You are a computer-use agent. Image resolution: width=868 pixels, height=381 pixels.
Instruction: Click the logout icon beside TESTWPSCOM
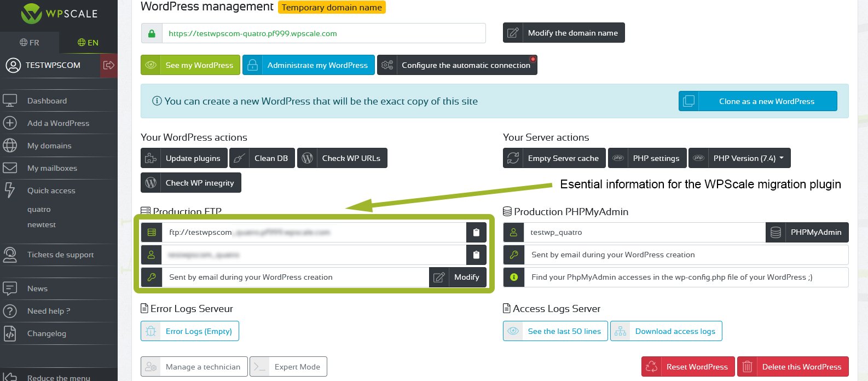click(x=109, y=65)
